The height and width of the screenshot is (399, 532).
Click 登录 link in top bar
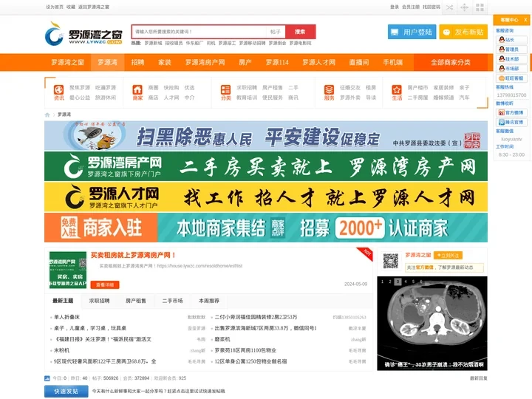point(395,7)
